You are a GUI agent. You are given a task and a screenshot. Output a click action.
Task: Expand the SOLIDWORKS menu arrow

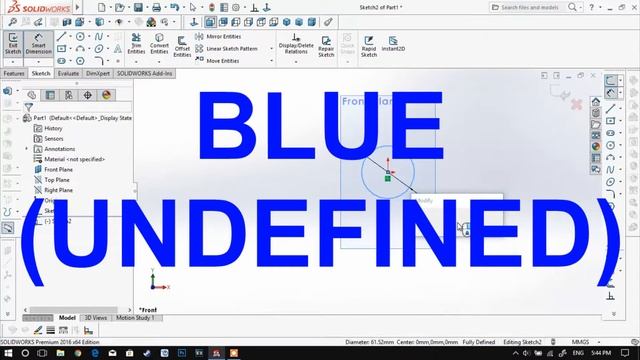(x=77, y=7)
